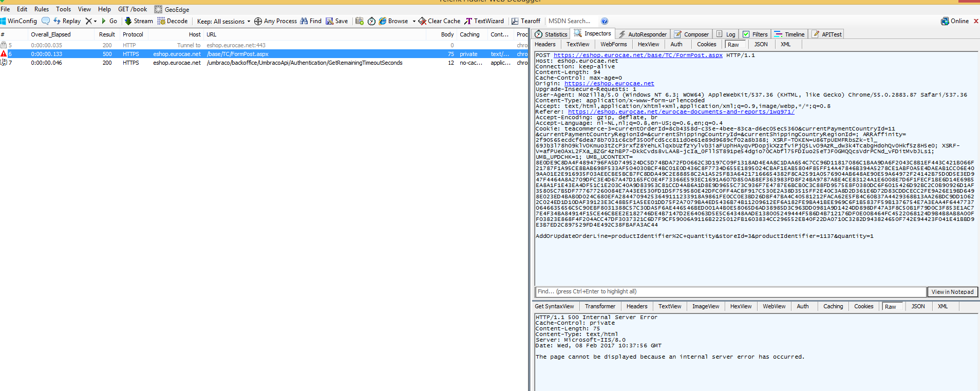Viewport: 980px width, 391px height.
Task: Open Keep: All sessions dropdown
Action: pyautogui.click(x=223, y=22)
